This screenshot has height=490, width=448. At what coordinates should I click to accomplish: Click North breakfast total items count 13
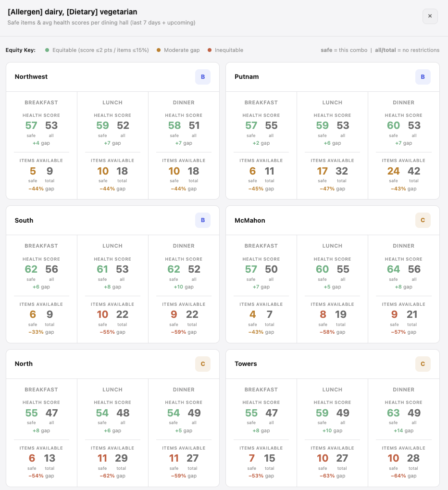(50, 458)
